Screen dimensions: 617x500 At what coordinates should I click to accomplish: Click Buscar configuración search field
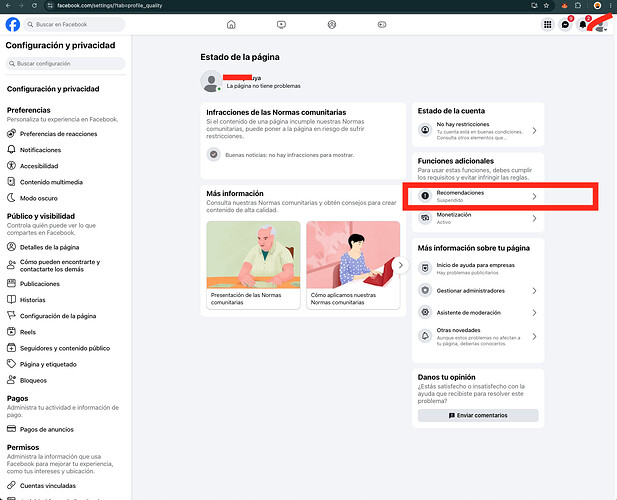(x=65, y=63)
